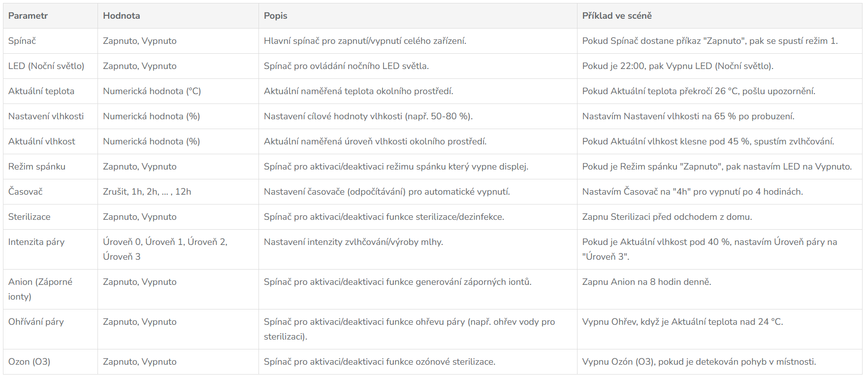Select the Časovač parameter cell
Screen dimensions: 868x378
tap(26, 192)
